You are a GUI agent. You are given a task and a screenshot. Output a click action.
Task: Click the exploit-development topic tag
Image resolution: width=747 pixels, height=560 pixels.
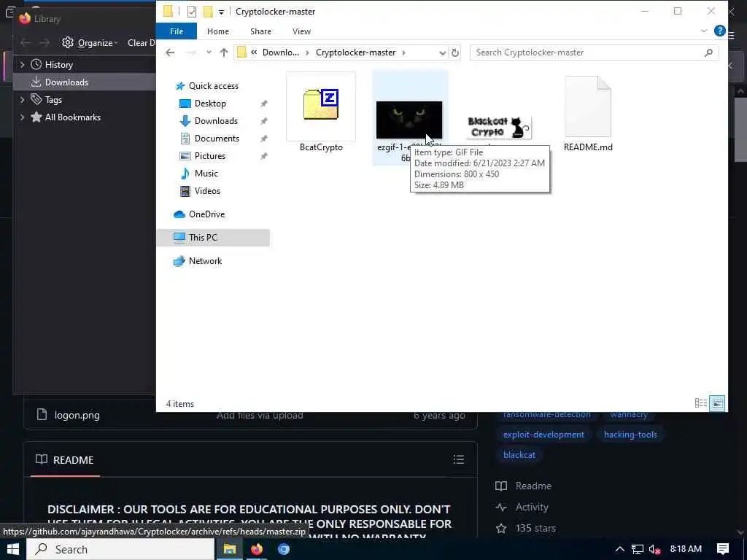(x=543, y=435)
